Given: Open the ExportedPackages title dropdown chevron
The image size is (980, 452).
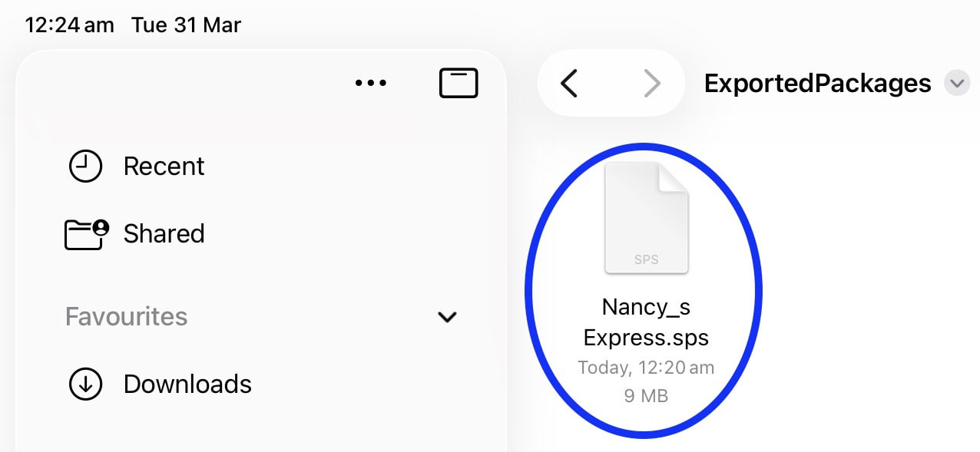Looking at the screenshot, I should pos(957,83).
